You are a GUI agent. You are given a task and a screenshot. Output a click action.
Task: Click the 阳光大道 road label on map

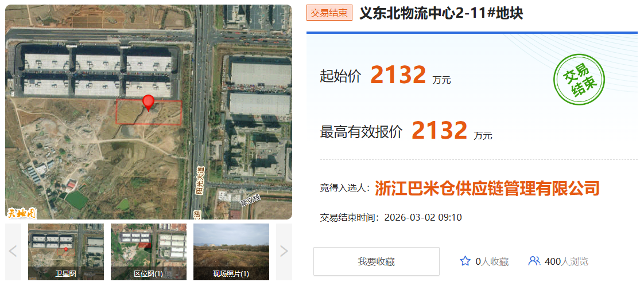point(200,182)
